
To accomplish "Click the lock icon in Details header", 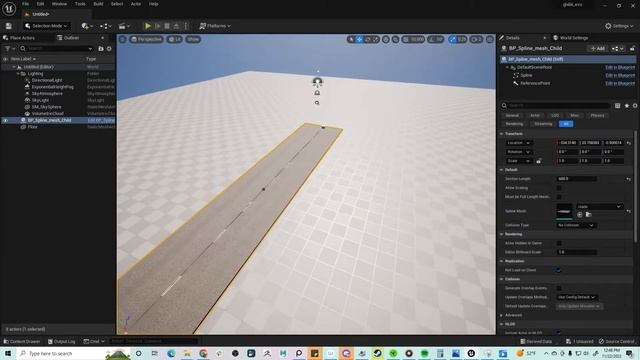I will point(632,48).
